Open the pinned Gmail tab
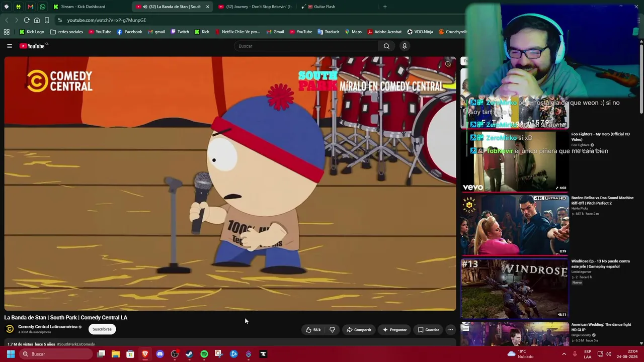 pyautogui.click(x=30, y=7)
